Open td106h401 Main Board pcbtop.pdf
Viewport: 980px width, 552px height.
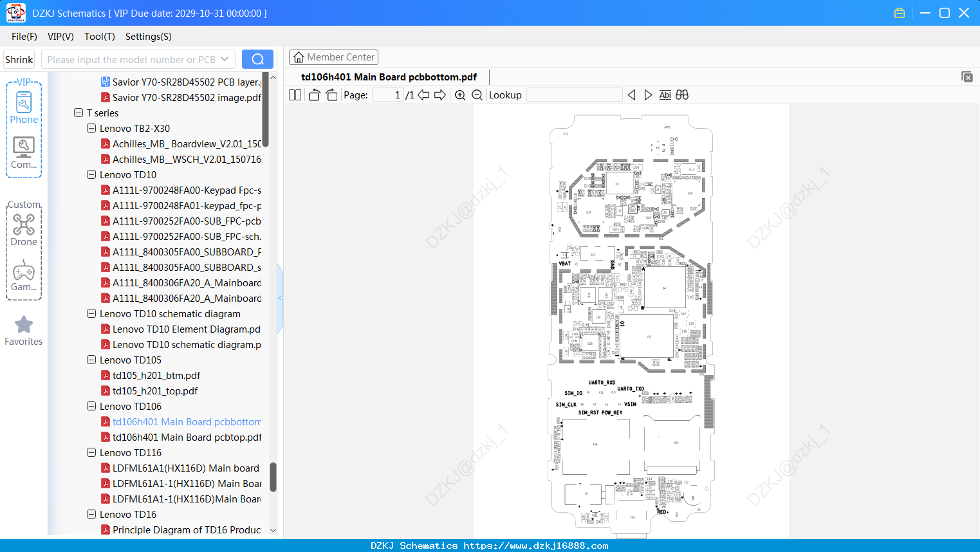pyautogui.click(x=187, y=437)
